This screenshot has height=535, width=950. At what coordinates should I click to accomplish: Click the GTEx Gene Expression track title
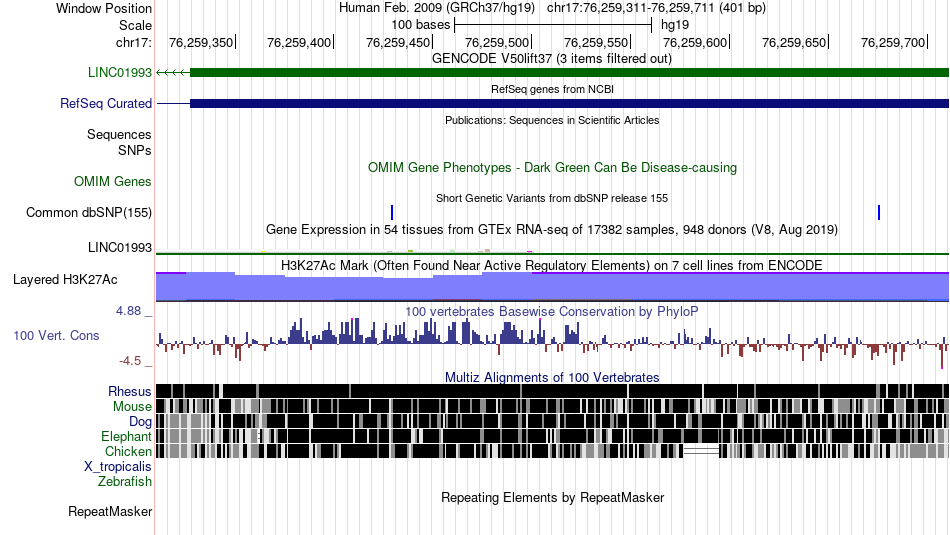coord(552,230)
